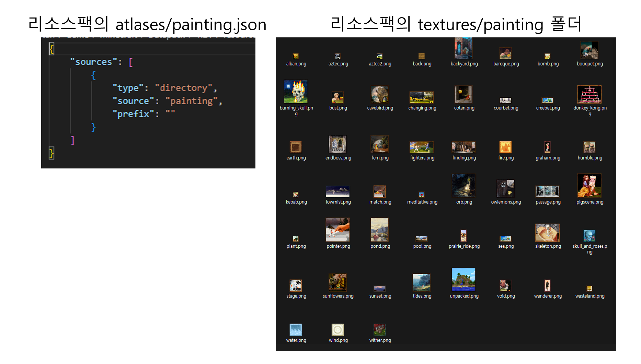Click the "type" key in the JSON
The width and height of the screenshot is (641, 364).
pos(128,88)
